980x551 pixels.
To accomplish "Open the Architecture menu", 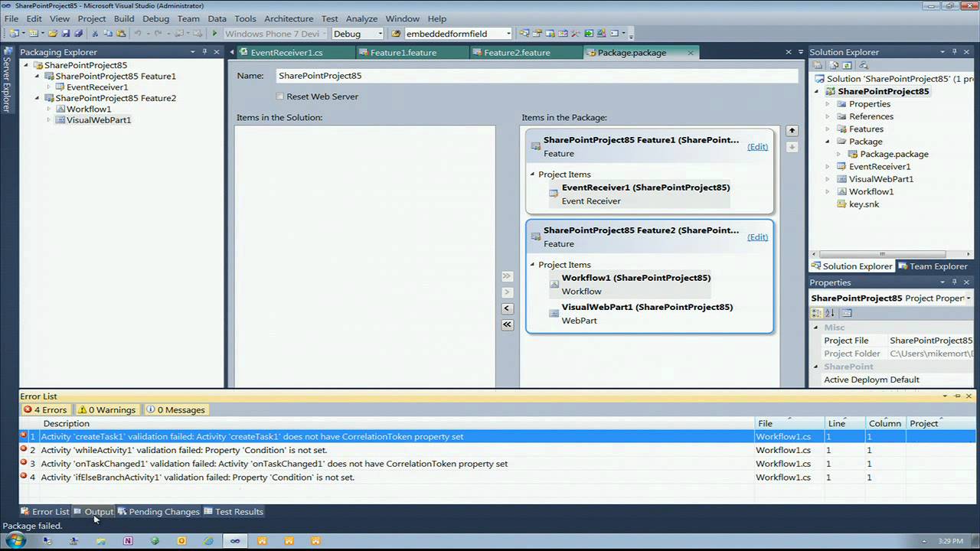I will tap(289, 18).
